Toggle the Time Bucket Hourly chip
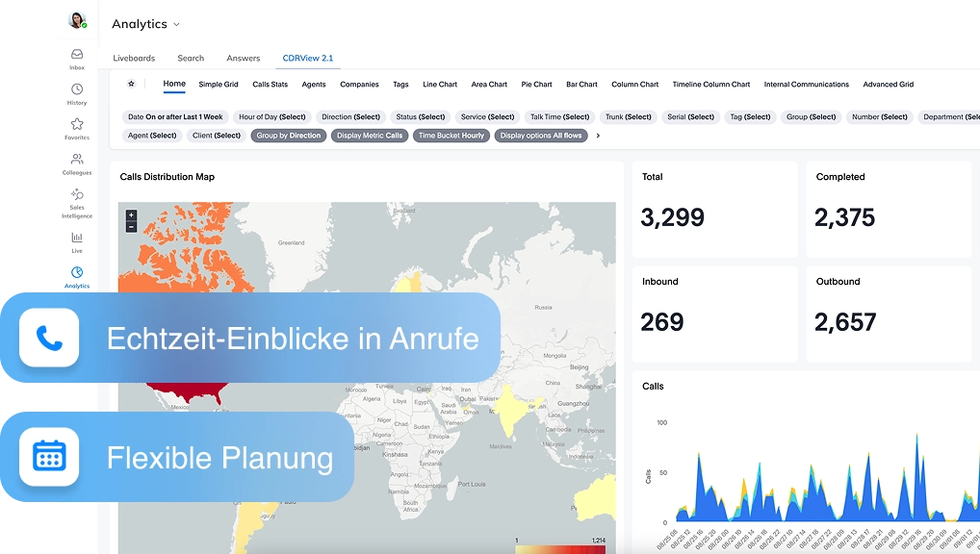The height and width of the screenshot is (554, 980). tap(451, 136)
